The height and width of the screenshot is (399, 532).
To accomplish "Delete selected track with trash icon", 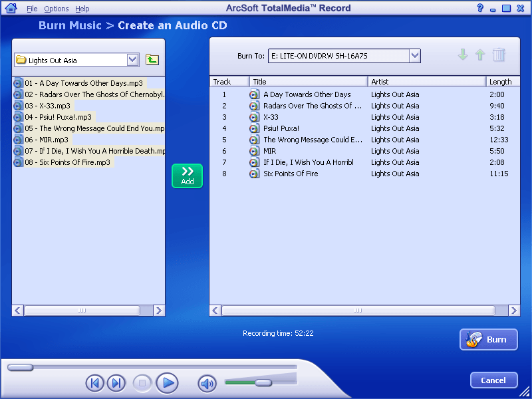I will click(499, 55).
